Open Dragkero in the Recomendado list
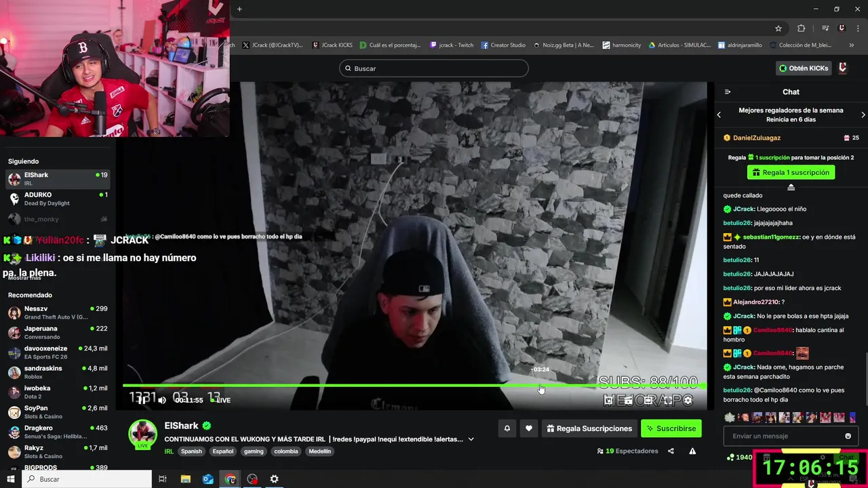 pos(58,432)
